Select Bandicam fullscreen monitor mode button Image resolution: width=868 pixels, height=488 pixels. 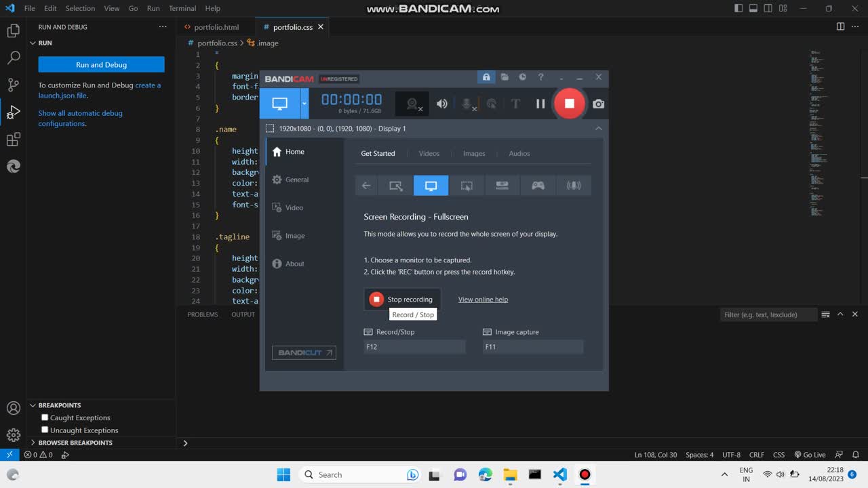pos(279,104)
